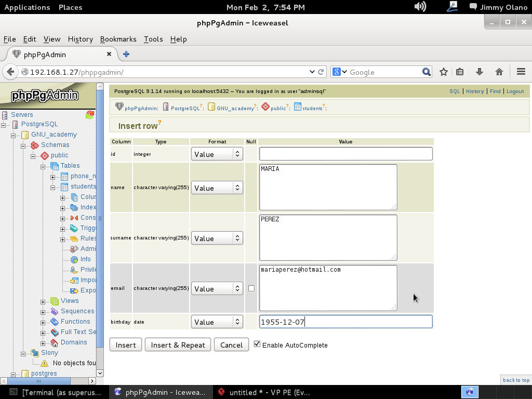The width and height of the screenshot is (532, 399).
Task: Click the Insert & Repeat button
Action: pyautogui.click(x=178, y=345)
